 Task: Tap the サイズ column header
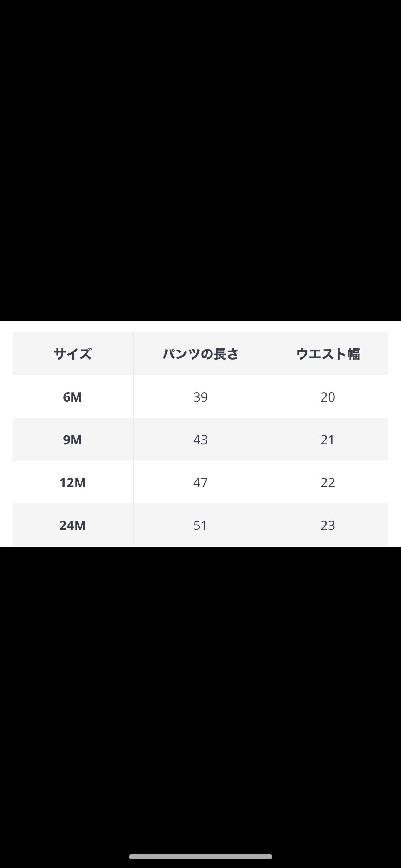point(73,354)
